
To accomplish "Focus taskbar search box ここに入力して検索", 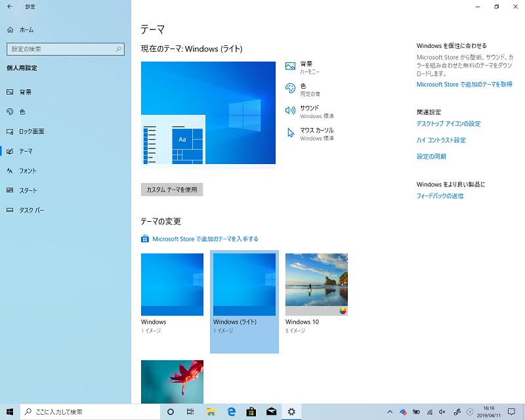I will [x=90, y=411].
